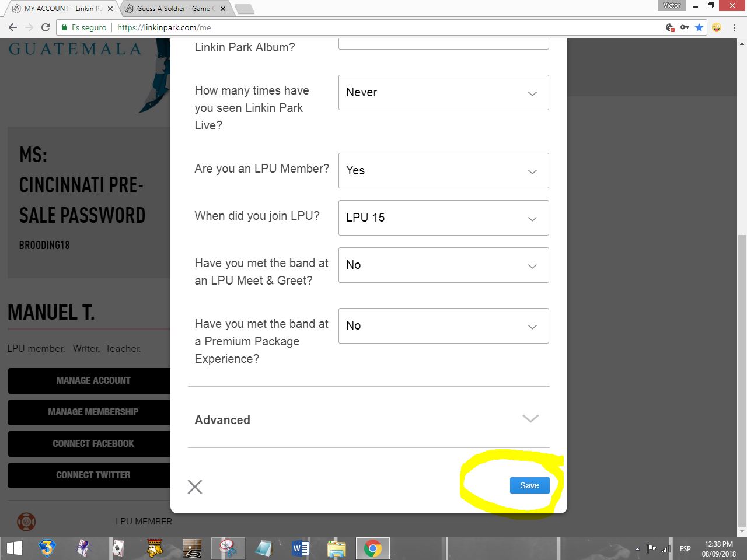Open the LPU Member Yes dropdown
Viewport: 747px width, 560px height.
click(x=444, y=170)
